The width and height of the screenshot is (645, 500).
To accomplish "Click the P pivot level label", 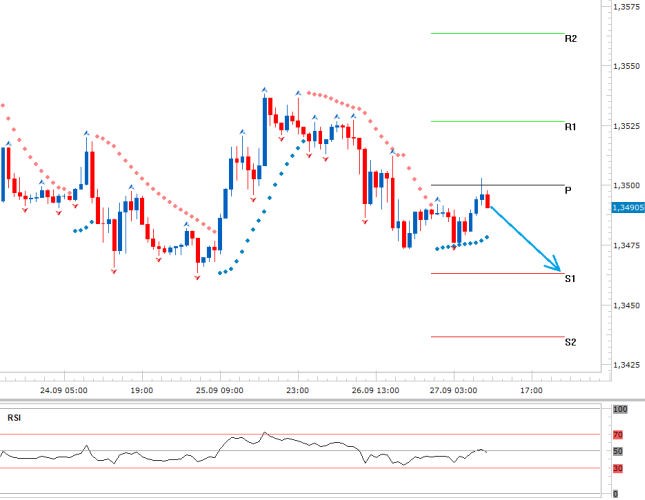I will coord(568,190).
